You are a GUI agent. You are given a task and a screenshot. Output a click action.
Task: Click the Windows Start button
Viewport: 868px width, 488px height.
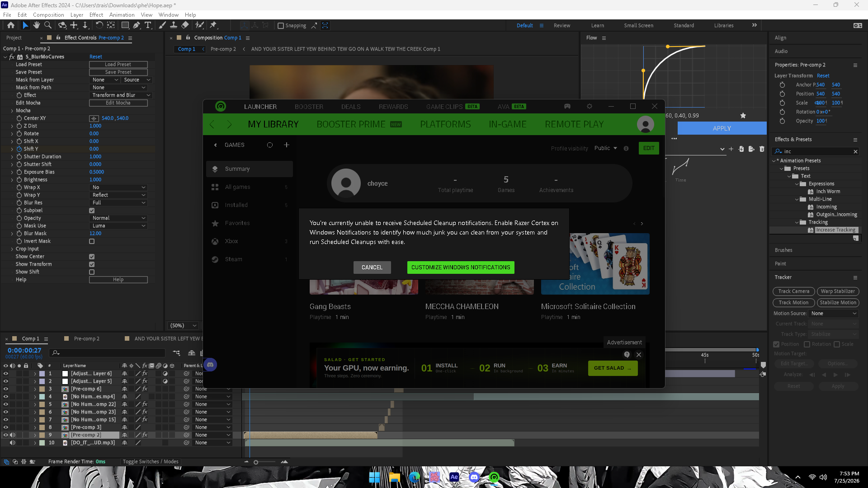374,477
